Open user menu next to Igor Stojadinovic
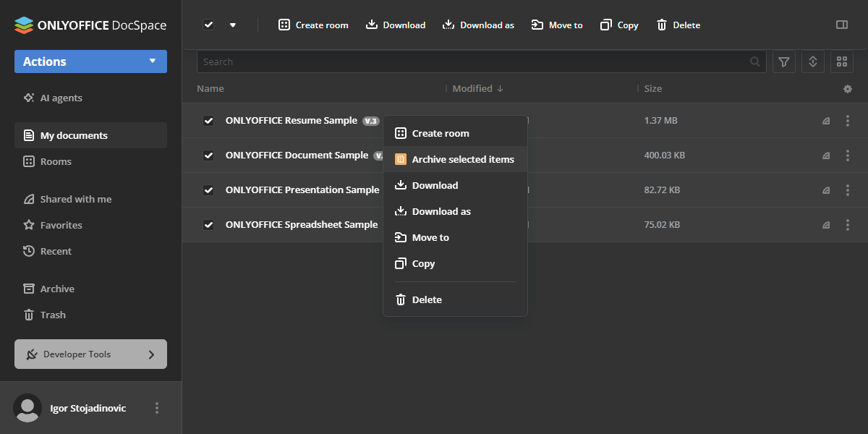This screenshot has height=434, width=868. tap(157, 408)
